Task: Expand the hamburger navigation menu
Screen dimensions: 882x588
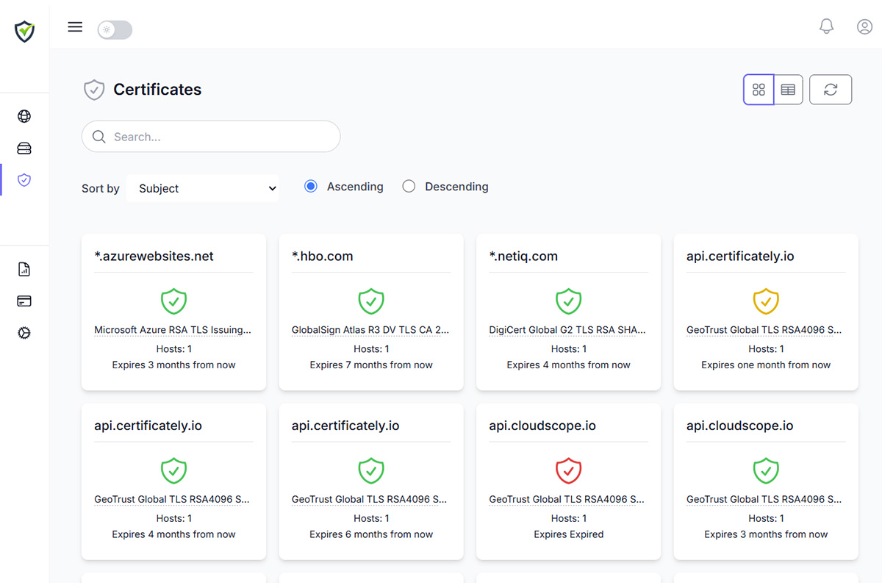Action: coord(75,27)
